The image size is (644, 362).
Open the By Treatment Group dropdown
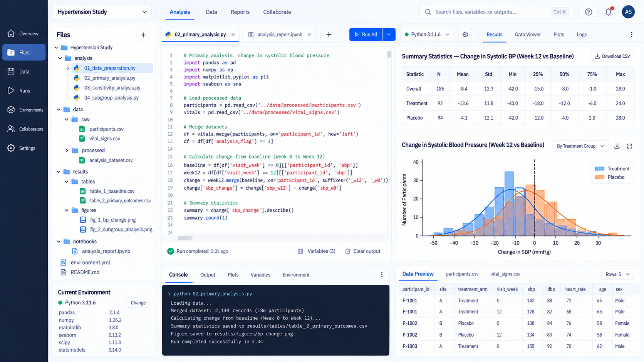(580, 146)
